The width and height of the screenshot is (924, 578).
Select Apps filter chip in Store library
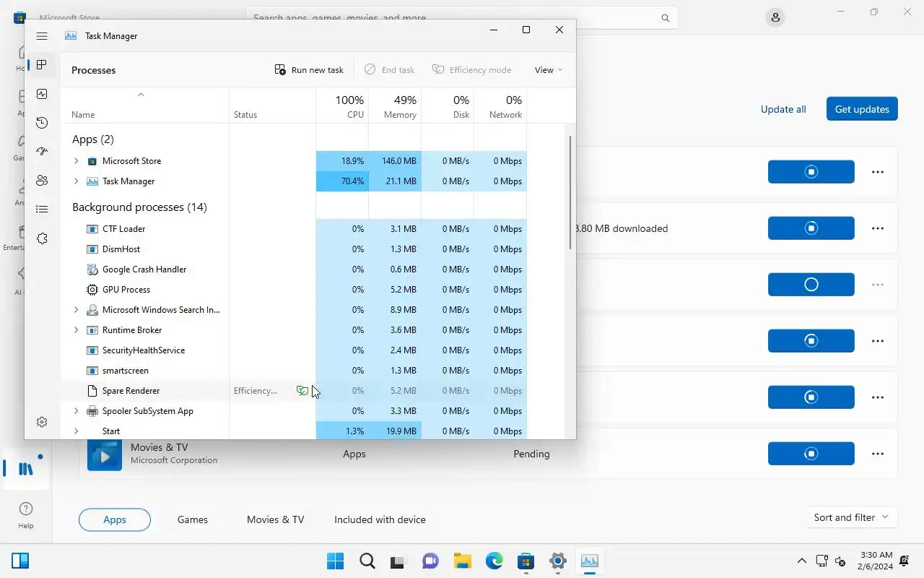pos(115,519)
